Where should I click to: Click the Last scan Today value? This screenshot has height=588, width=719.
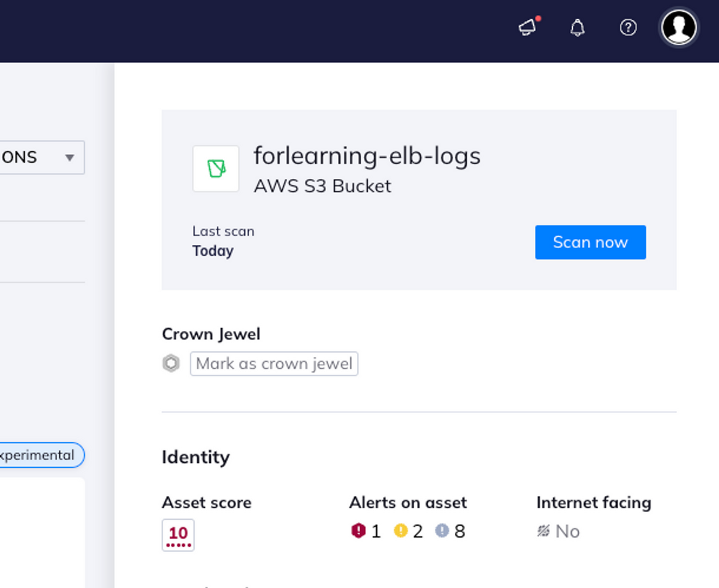click(213, 251)
